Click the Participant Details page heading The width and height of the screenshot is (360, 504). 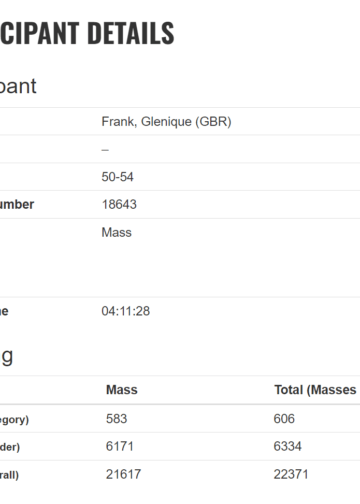point(87,33)
